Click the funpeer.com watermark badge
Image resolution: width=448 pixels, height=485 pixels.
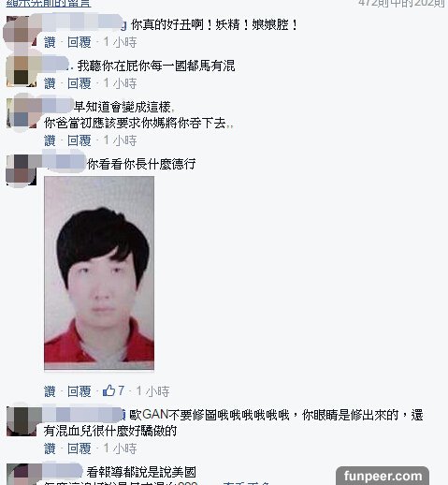(383, 476)
